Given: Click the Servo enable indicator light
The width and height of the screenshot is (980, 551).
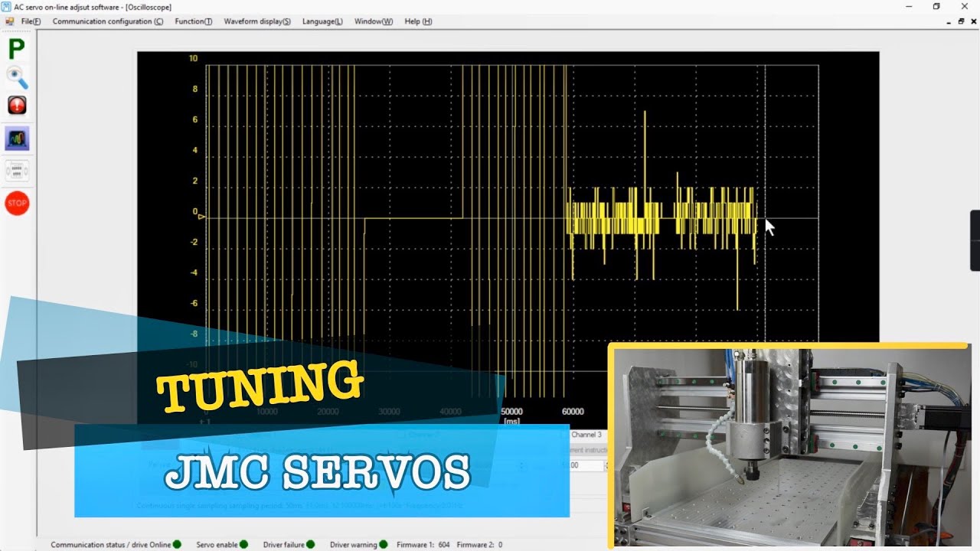Looking at the screenshot, I should [243, 544].
